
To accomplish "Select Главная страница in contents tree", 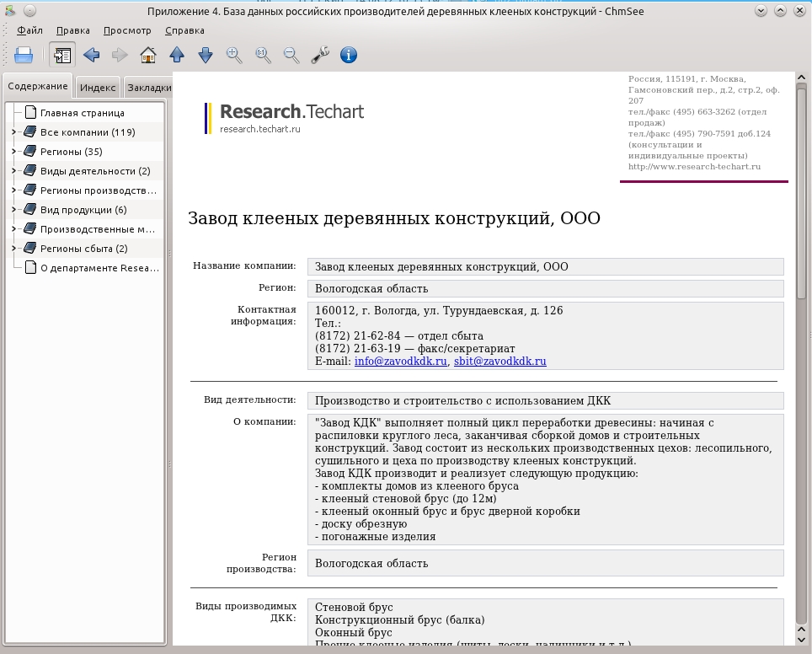I will pyautogui.click(x=83, y=113).
